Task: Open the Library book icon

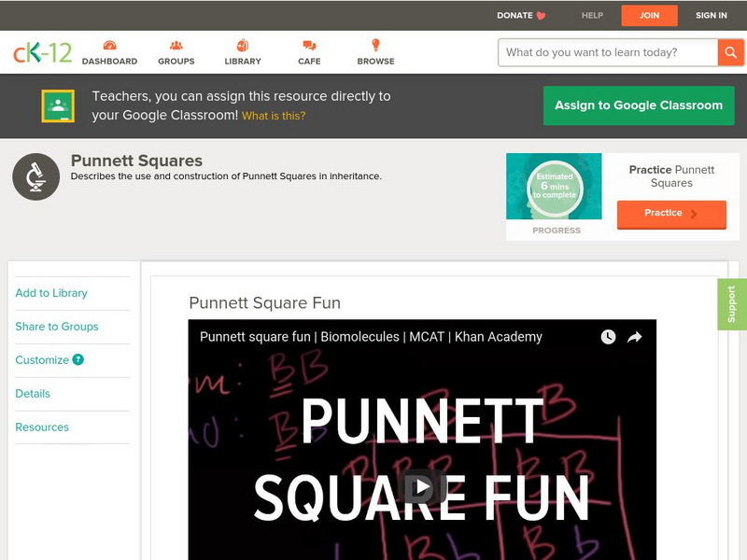Action: (x=242, y=43)
